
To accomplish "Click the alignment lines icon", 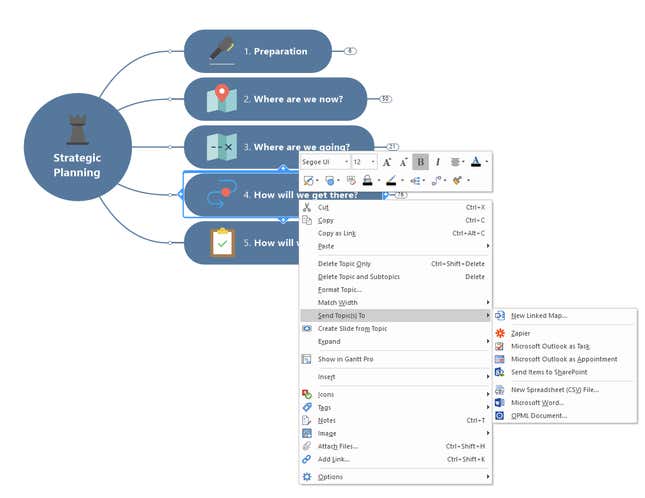I will coord(455,162).
